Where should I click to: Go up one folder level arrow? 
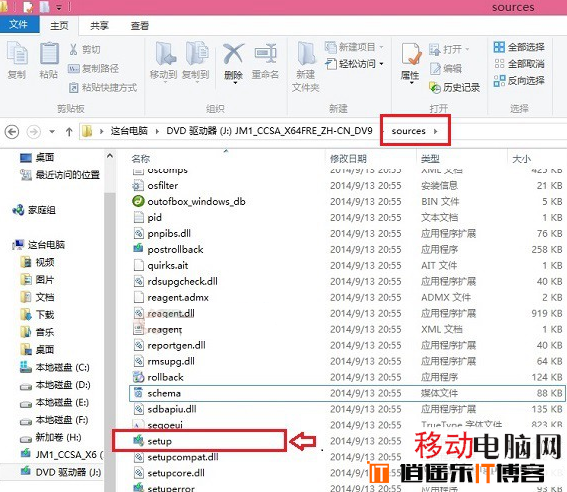[x=69, y=132]
